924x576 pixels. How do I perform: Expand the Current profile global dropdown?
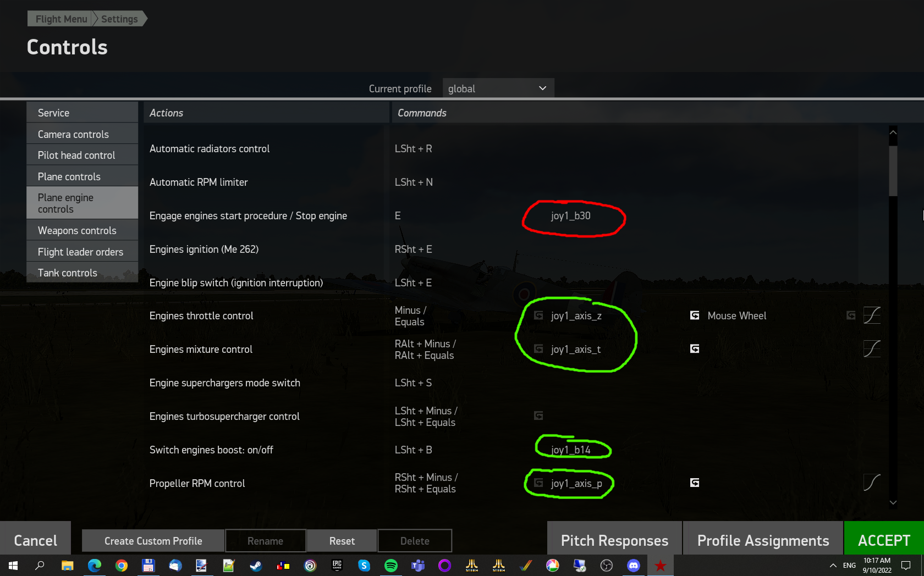498,88
